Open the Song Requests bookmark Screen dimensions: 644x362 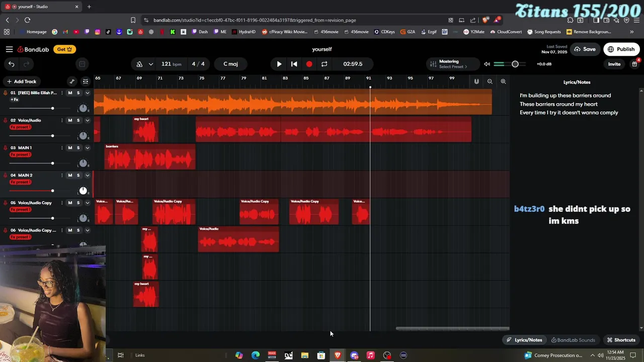coord(544,32)
